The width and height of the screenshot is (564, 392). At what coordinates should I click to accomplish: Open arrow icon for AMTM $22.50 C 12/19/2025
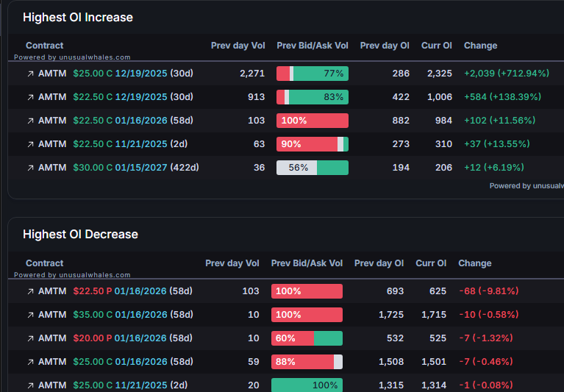[31, 97]
